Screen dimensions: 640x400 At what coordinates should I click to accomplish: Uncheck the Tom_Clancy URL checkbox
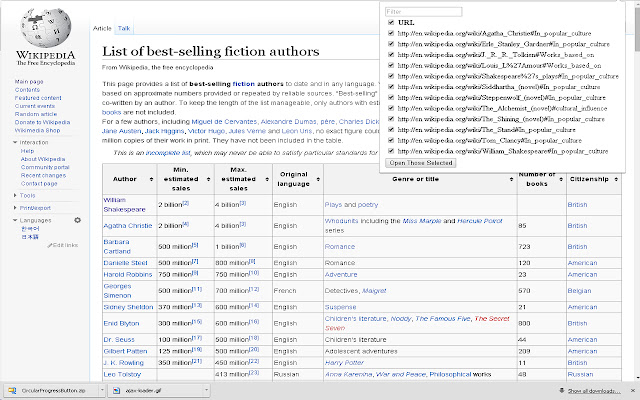[x=390, y=141]
